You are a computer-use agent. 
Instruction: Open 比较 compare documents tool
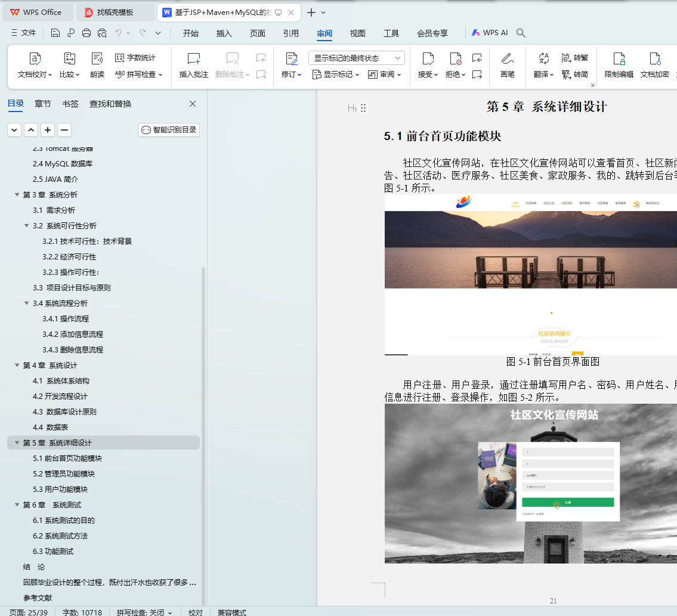[69, 65]
